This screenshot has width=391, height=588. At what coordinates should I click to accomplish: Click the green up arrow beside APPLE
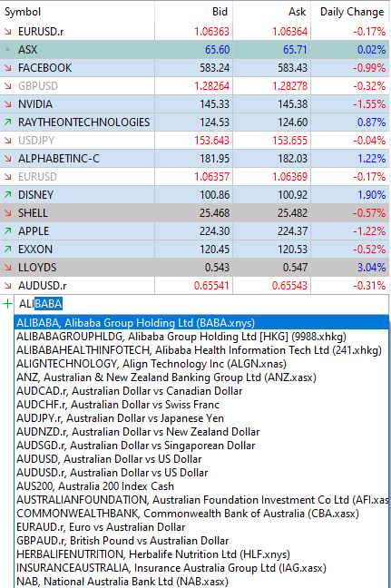coord(8,231)
